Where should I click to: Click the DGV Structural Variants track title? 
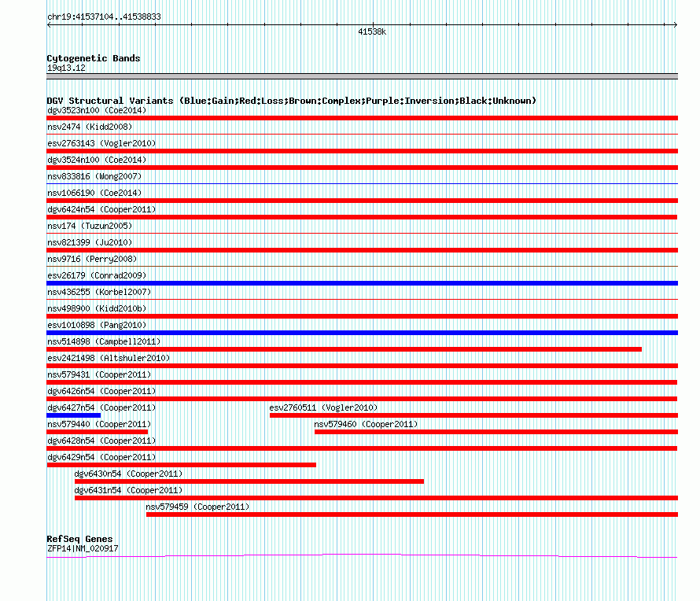pyautogui.click(x=292, y=101)
